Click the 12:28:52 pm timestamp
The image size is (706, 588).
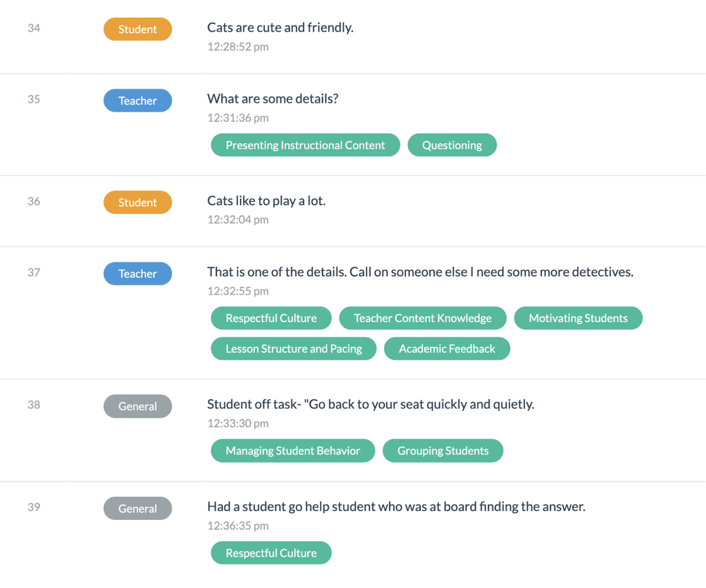(237, 46)
